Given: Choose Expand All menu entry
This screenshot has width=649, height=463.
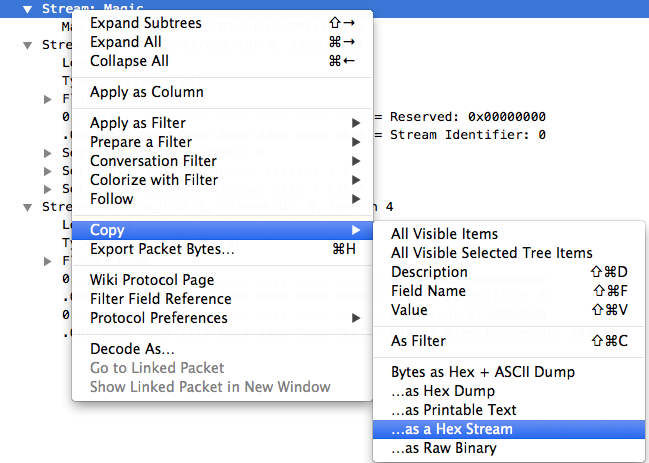Looking at the screenshot, I should (222, 42).
